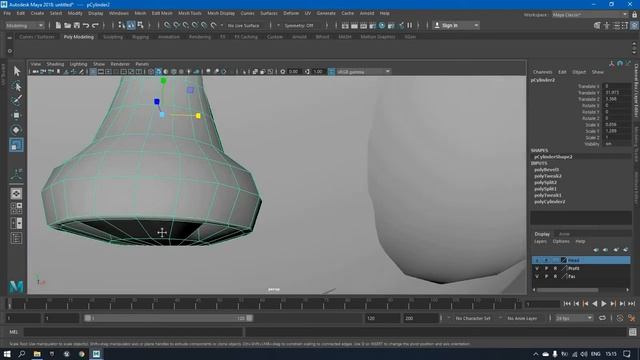Open the Modeling menu set dropdown
The image size is (640, 360).
click(x=25, y=25)
